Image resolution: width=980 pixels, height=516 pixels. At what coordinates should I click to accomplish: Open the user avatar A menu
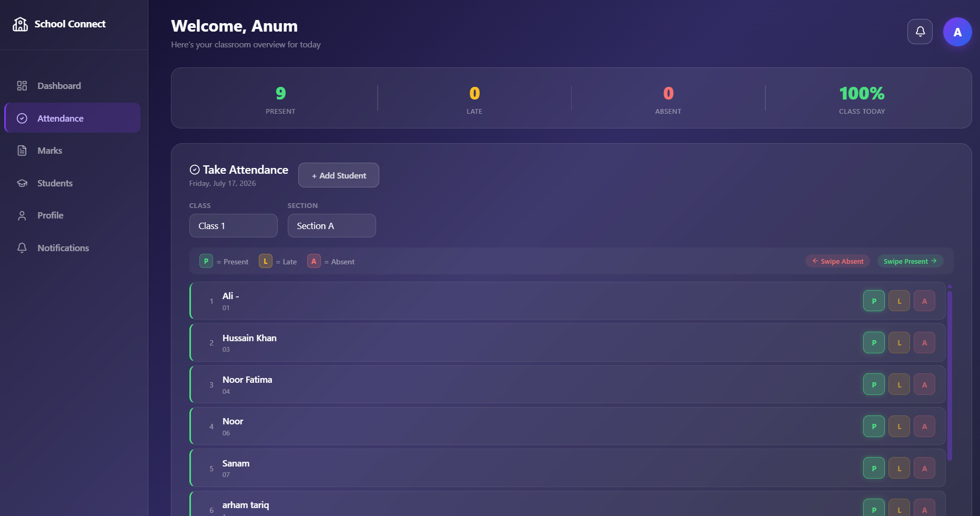[x=957, y=32]
